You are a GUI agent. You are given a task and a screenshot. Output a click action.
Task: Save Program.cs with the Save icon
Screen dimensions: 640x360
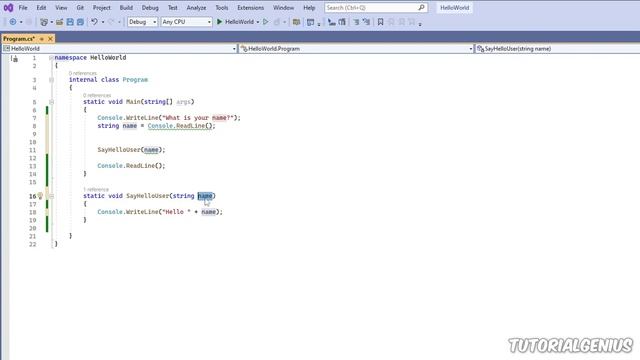pyautogui.click(x=70, y=22)
